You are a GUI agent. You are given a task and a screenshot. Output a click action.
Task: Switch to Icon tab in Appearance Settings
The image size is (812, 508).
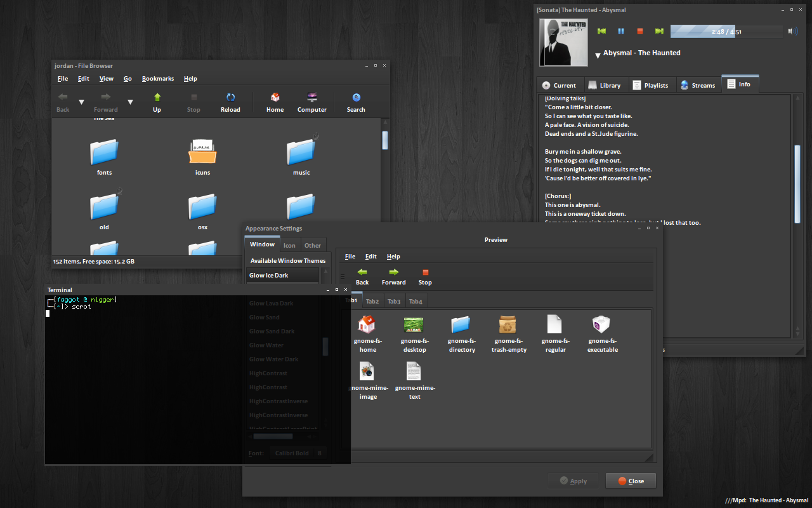click(289, 245)
